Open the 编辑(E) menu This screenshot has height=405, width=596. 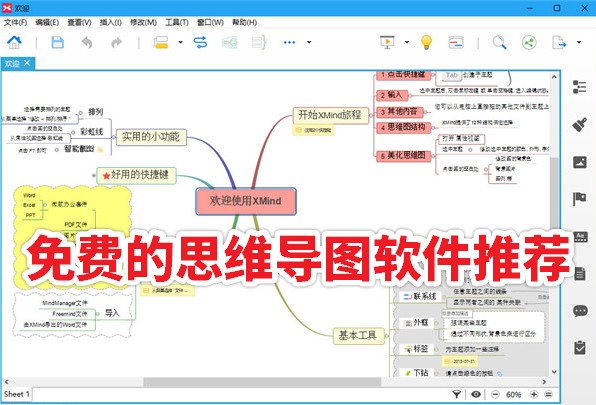point(47,22)
